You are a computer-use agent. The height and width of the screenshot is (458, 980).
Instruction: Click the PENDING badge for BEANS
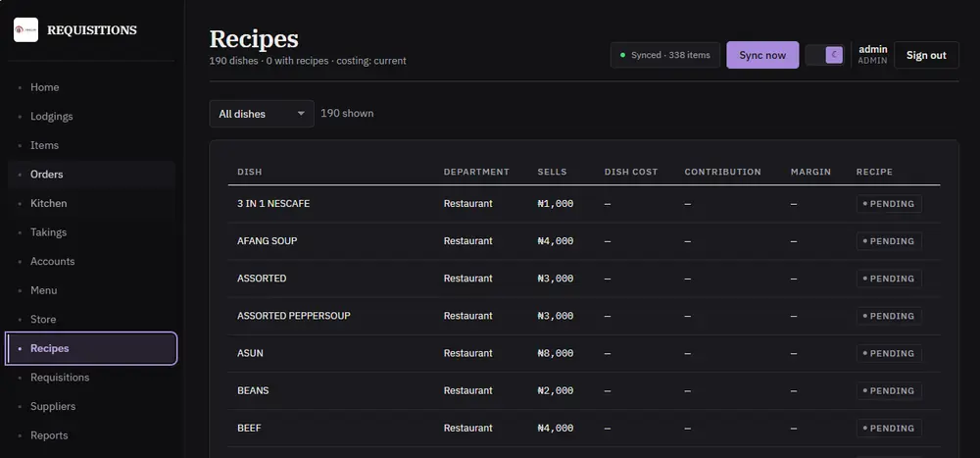point(889,391)
